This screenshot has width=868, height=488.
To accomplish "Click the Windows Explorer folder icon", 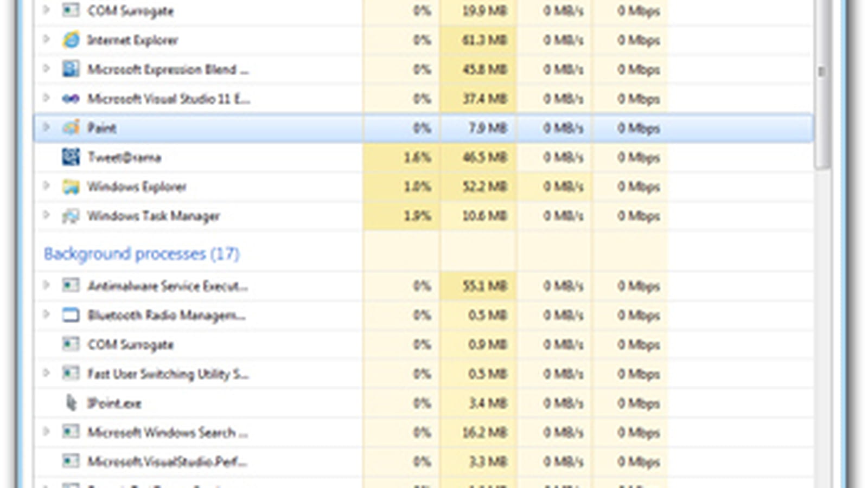I will coord(71,187).
